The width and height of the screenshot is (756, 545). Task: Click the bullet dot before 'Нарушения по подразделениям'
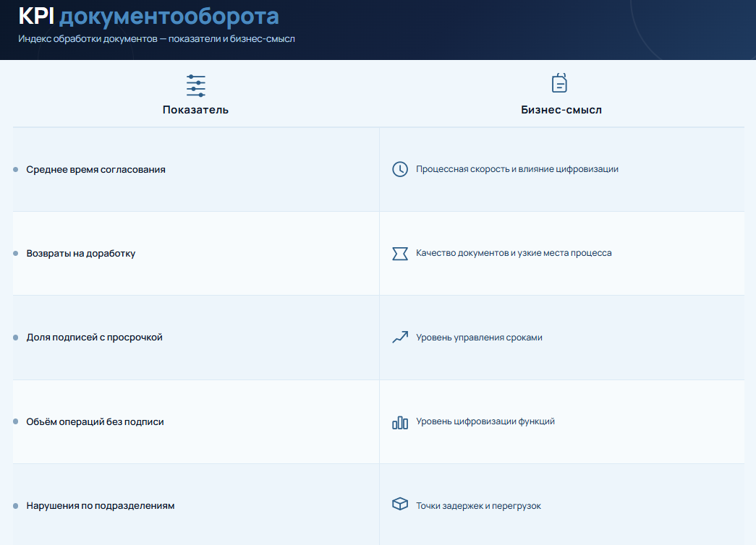pos(15,506)
